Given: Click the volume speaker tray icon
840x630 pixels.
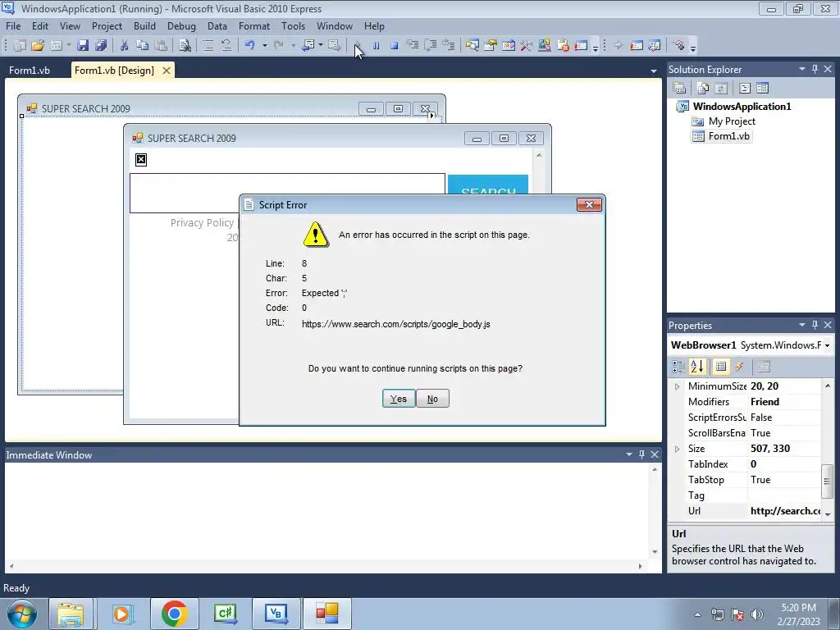Looking at the screenshot, I should [x=757, y=614].
